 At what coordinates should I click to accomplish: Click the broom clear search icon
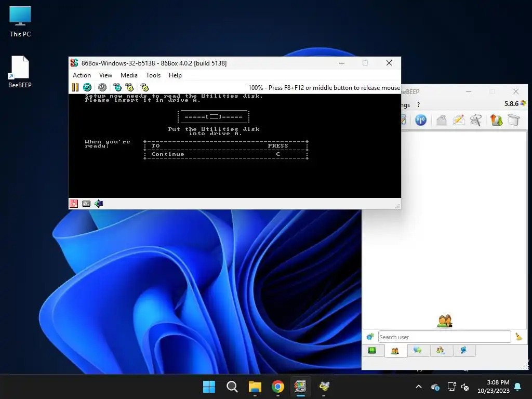tap(519, 337)
